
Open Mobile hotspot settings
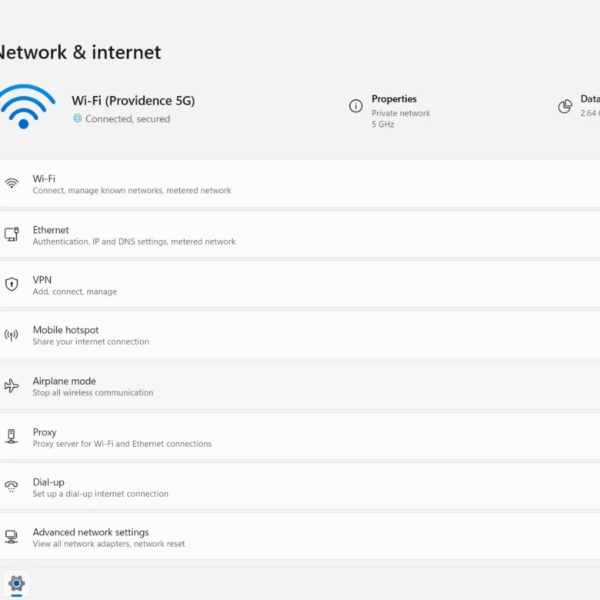[x=300, y=336]
